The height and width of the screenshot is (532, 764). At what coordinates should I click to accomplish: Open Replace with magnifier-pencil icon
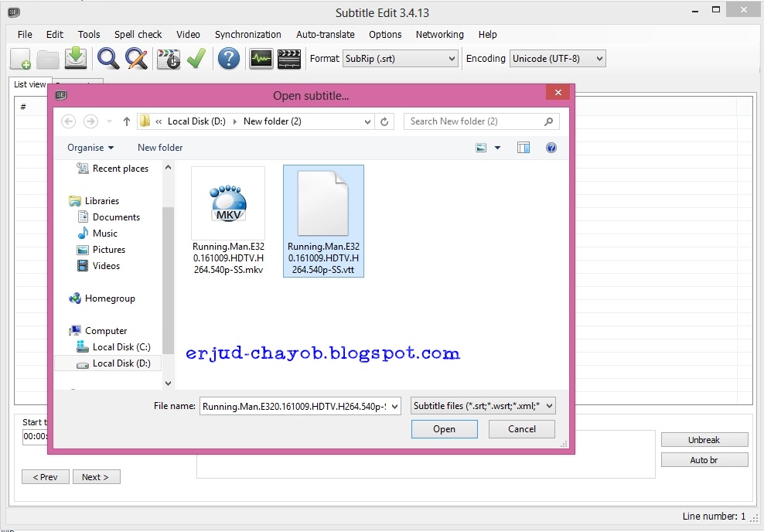click(x=136, y=59)
